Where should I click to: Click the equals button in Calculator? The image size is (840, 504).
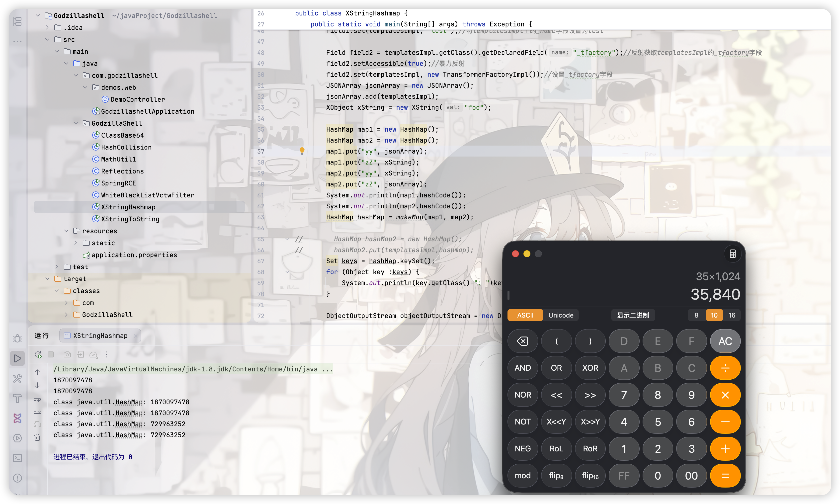pyautogui.click(x=725, y=476)
